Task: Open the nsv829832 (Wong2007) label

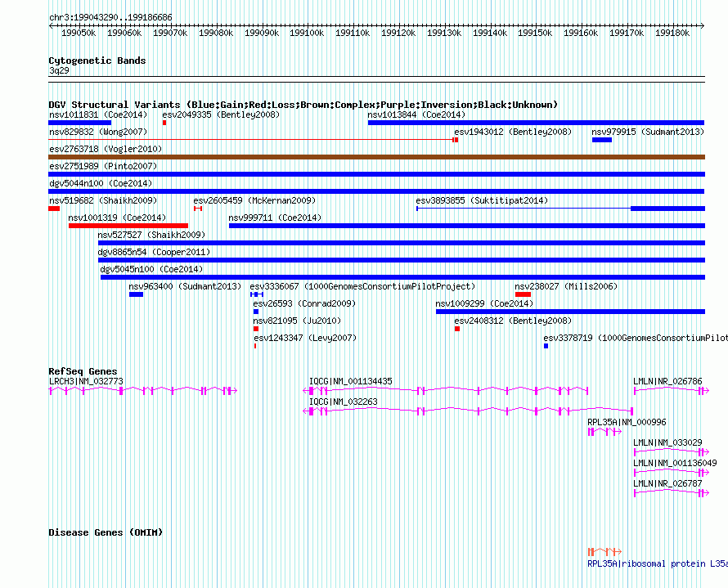Action: 98,132
